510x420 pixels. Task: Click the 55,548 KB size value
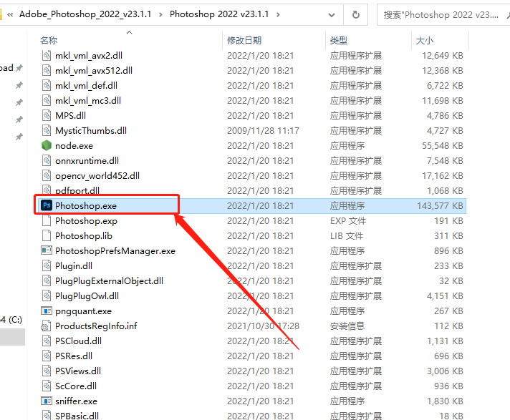tap(443, 145)
